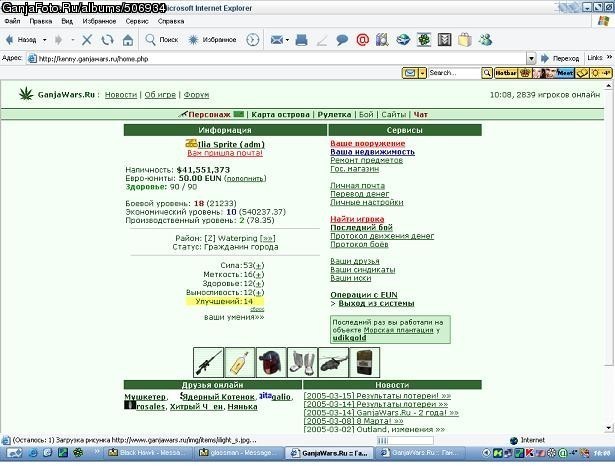Open the Сервис menu
Screen dimensions: 615x476
(x=137, y=21)
